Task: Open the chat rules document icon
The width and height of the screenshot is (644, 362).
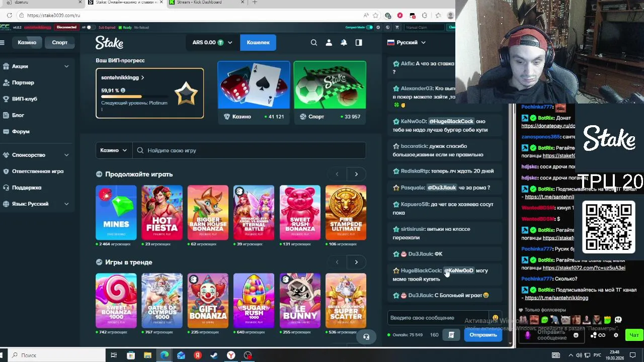Action: tap(451, 335)
